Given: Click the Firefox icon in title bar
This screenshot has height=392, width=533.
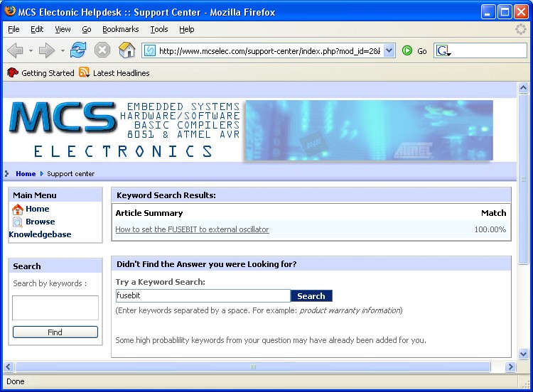Looking at the screenshot, I should pyautogui.click(x=10, y=11).
